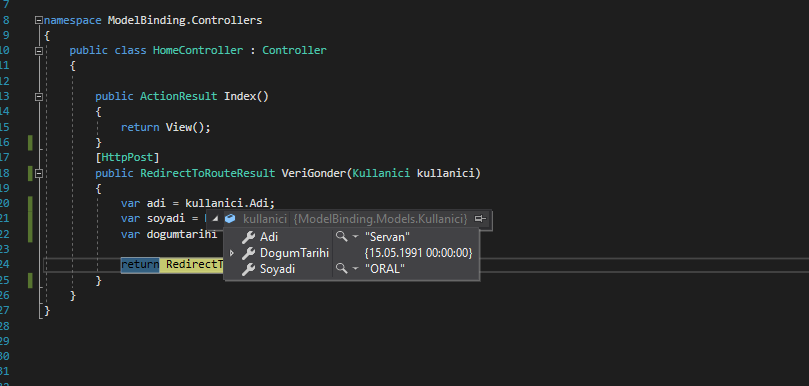This screenshot has width=809, height=386.
Task: Collapse the ModelBinding.Controllers namespace outline
Action: [38, 21]
